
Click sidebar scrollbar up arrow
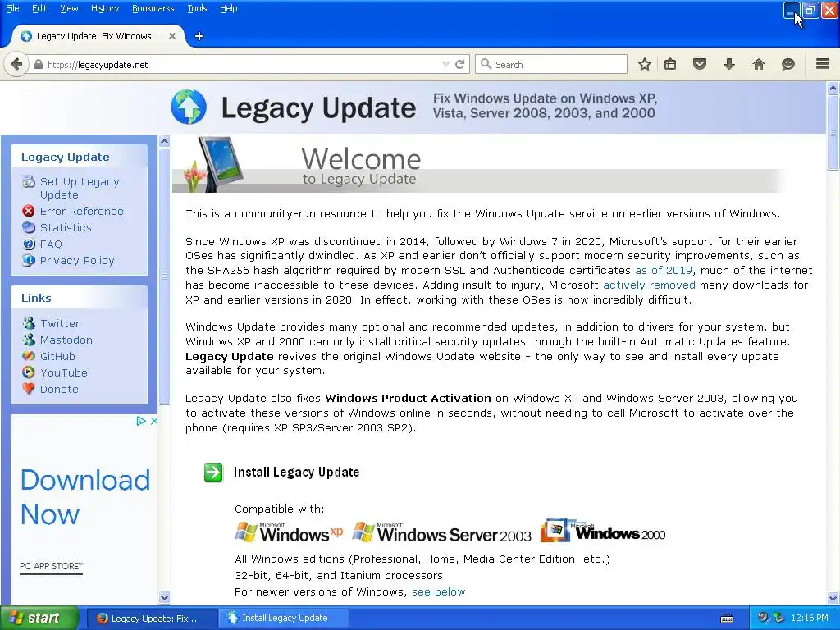pos(164,141)
